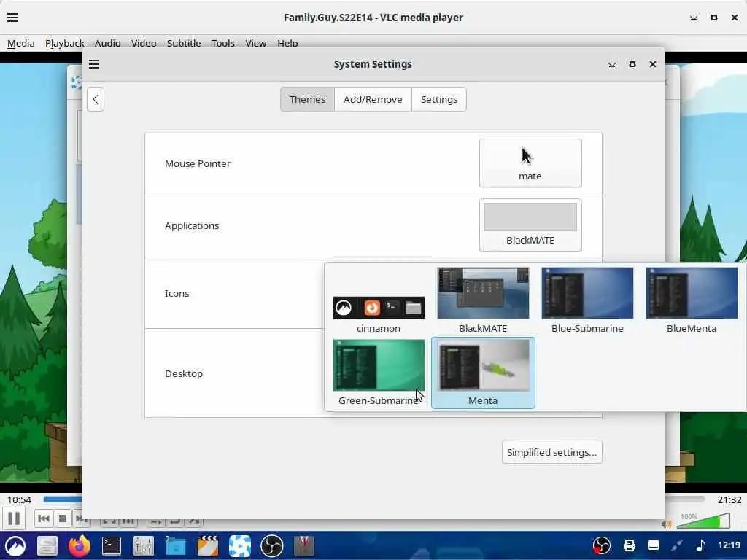
Task: Open VLC Video menu
Action: (144, 43)
